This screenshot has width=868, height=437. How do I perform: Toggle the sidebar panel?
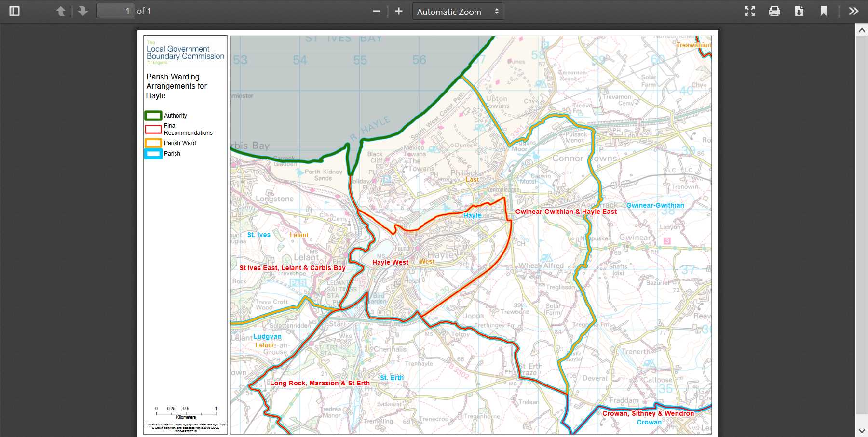[x=14, y=11]
